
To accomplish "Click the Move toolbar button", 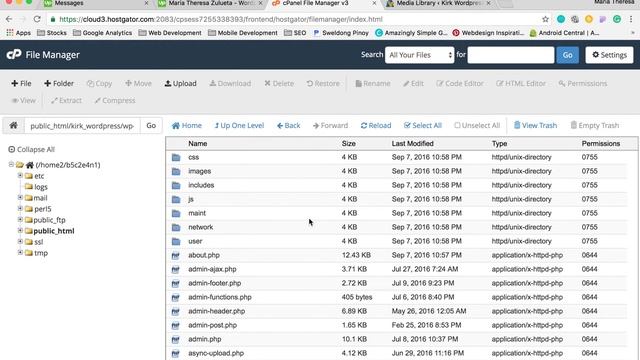I will pyautogui.click(x=138, y=83).
